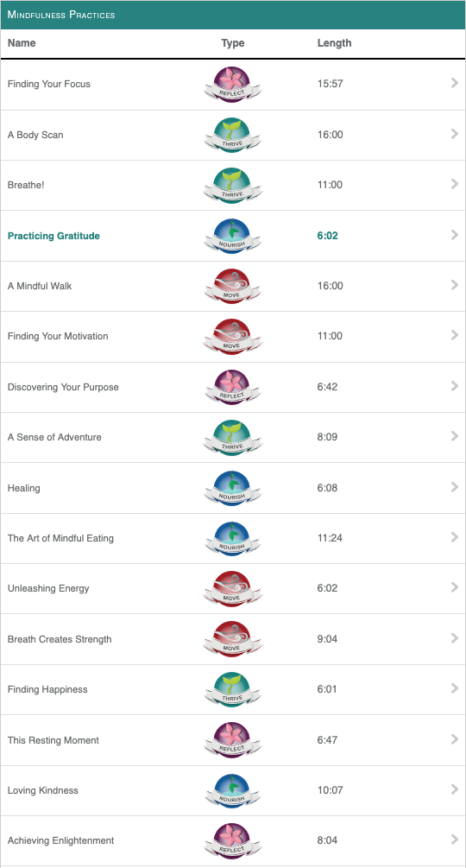Click the Move badge beside A Mindful Walk
The height and width of the screenshot is (868, 466).
point(233,286)
